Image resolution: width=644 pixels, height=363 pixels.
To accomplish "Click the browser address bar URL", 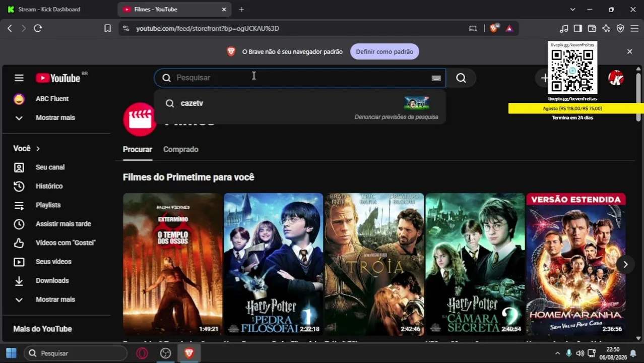I will [208, 28].
